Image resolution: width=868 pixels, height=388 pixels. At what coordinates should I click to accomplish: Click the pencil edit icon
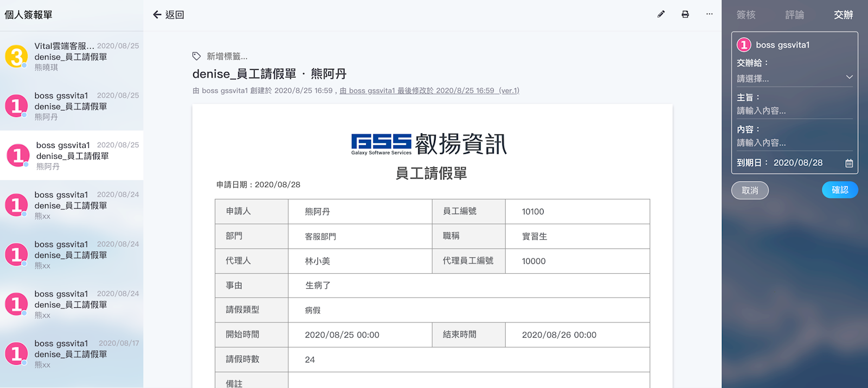(x=661, y=15)
